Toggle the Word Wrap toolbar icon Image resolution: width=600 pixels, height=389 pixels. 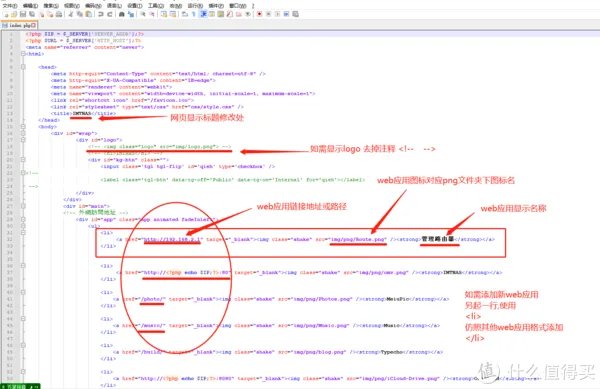184,14
